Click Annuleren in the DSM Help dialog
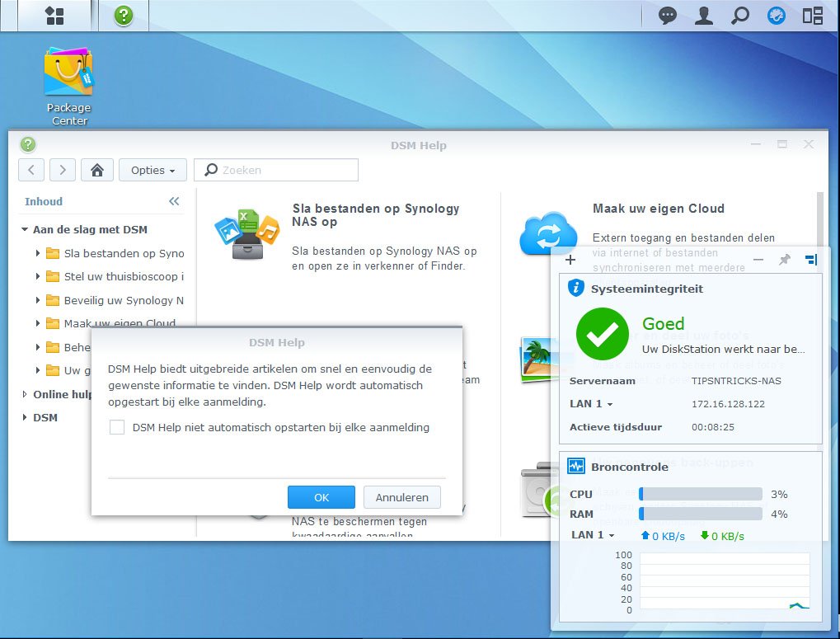The width and height of the screenshot is (840, 639). 401,497
